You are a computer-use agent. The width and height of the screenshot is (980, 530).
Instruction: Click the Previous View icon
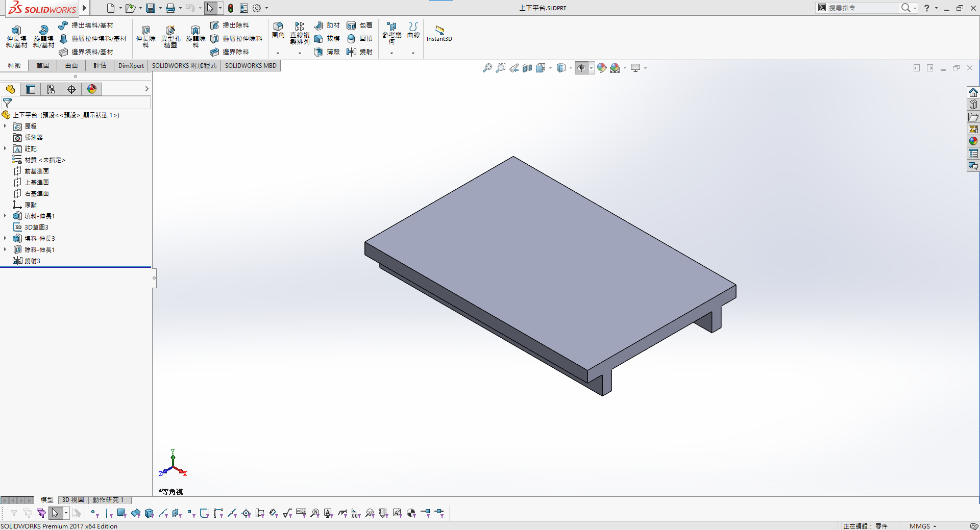514,68
